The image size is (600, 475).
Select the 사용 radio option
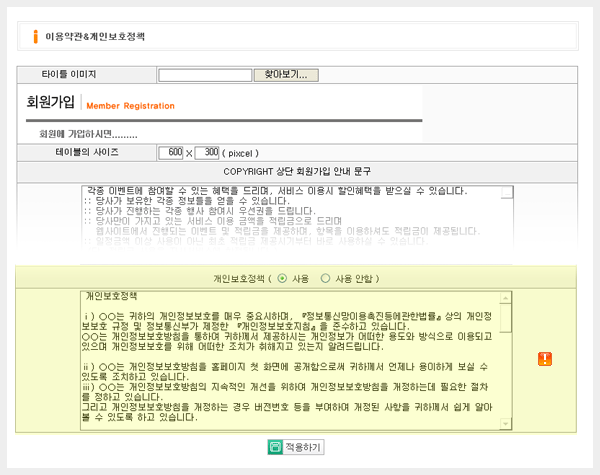[282, 277]
